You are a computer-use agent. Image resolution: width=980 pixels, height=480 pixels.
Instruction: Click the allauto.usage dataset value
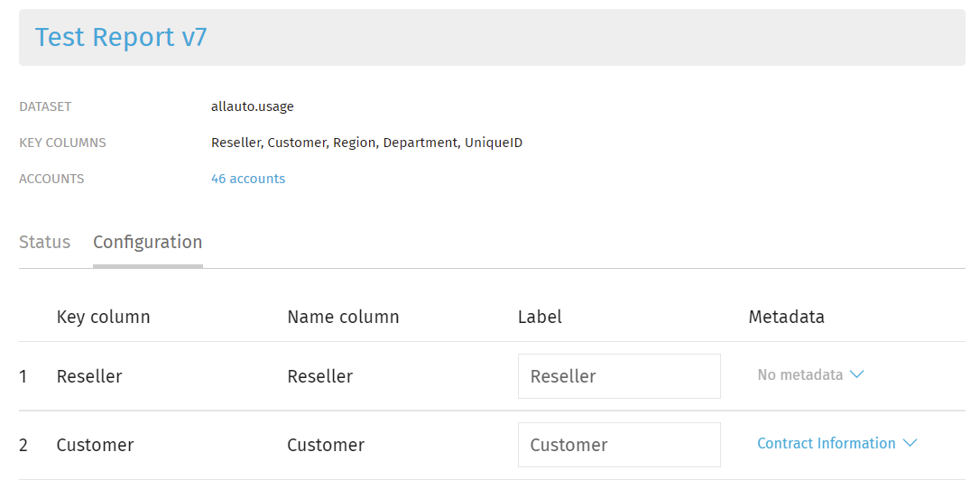[x=253, y=106]
